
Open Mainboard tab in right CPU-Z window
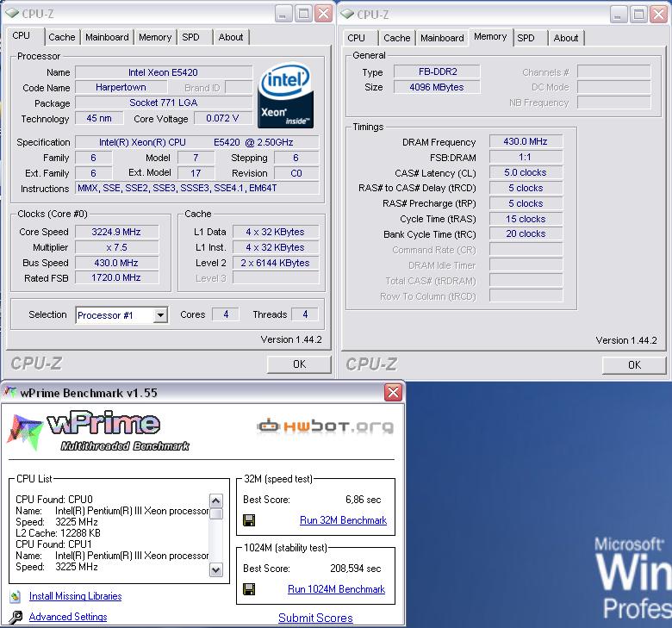[x=442, y=38]
